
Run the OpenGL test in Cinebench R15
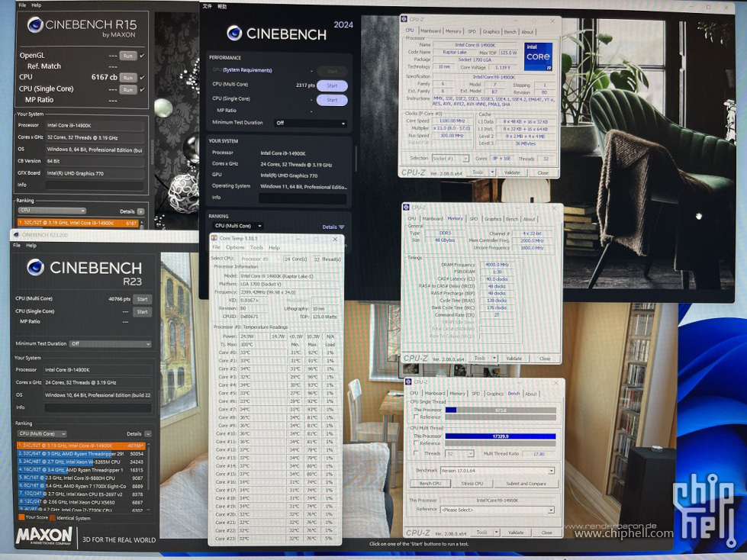(x=128, y=56)
